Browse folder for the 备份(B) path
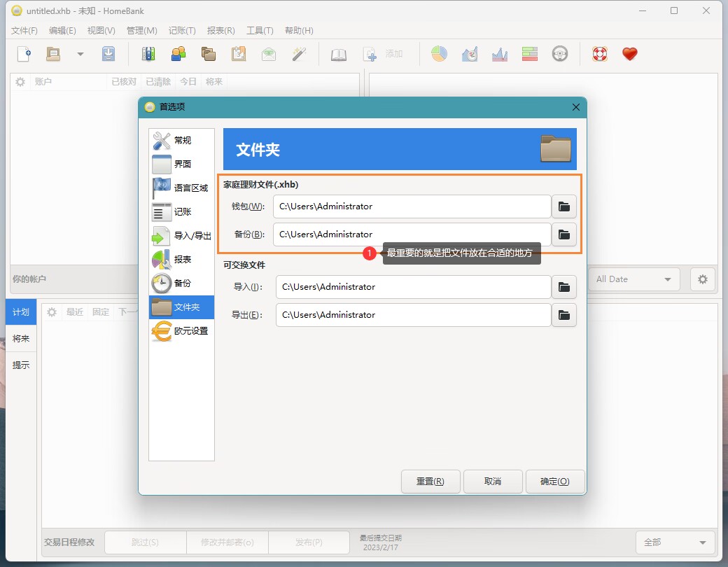The height and width of the screenshot is (567, 728). pyautogui.click(x=564, y=234)
